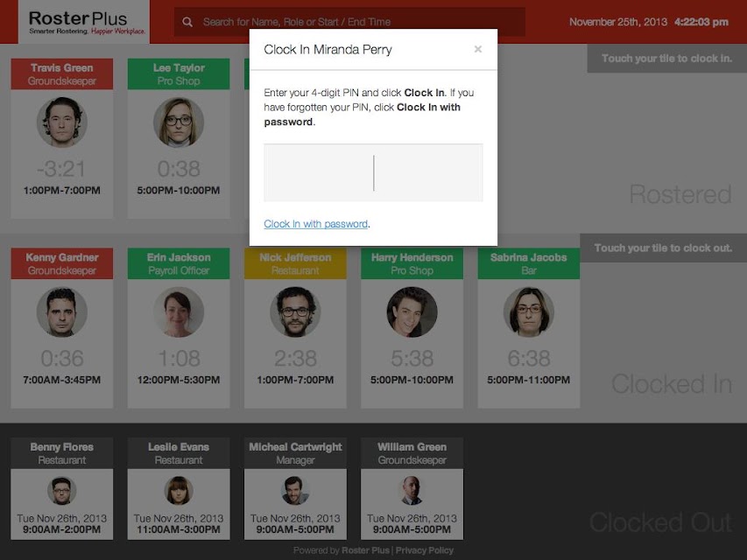Tap the Kenny Gardner Groundskeeper tile header
This screenshot has height=560, width=747.
62,263
